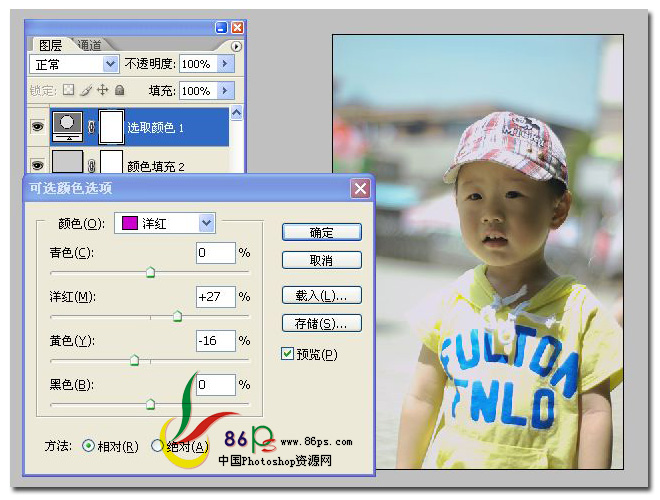Click the 载入(L)... button
The width and height of the screenshot is (660, 500).
pos(322,295)
